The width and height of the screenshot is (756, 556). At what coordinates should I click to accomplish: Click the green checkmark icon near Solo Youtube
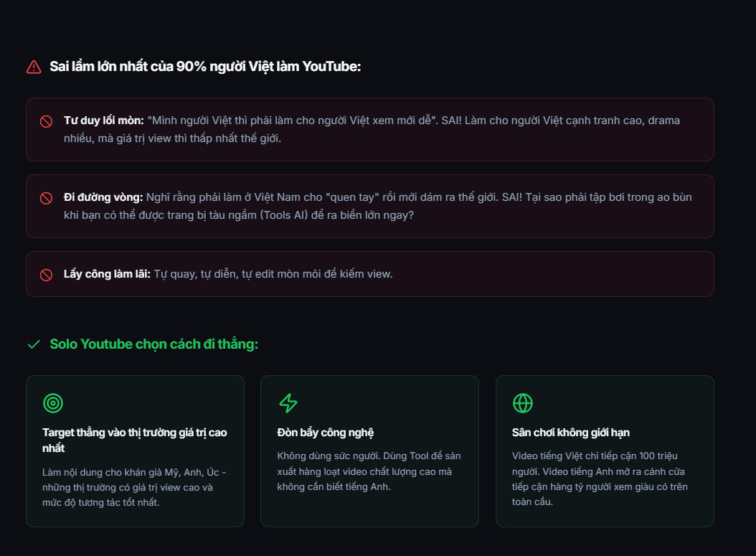tap(34, 344)
